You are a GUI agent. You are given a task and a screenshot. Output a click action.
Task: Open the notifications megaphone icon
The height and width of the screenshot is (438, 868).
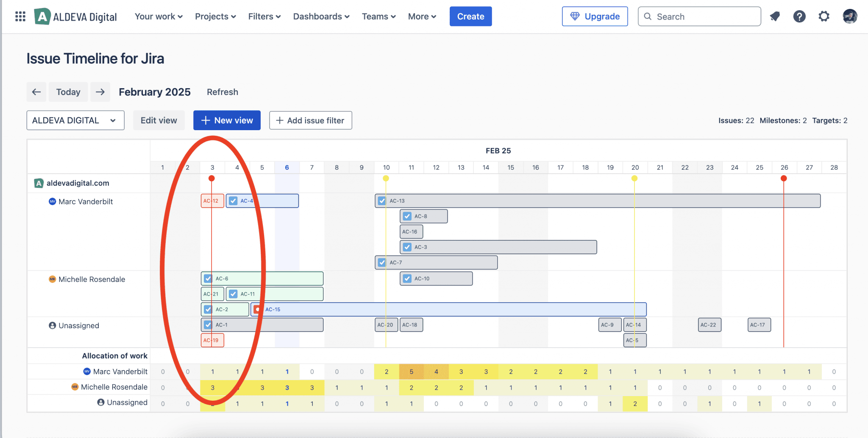pos(775,17)
